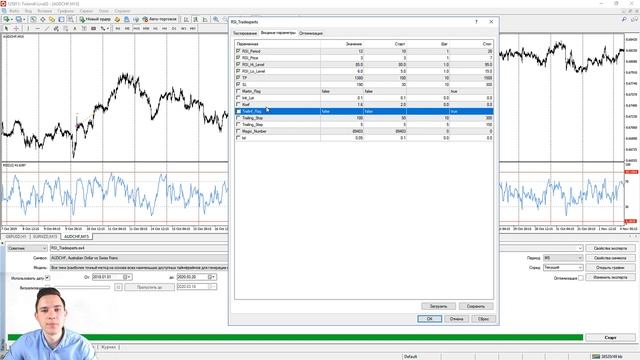Open the To date picker dropdown
The width and height of the screenshot is (640, 360).
212,277
